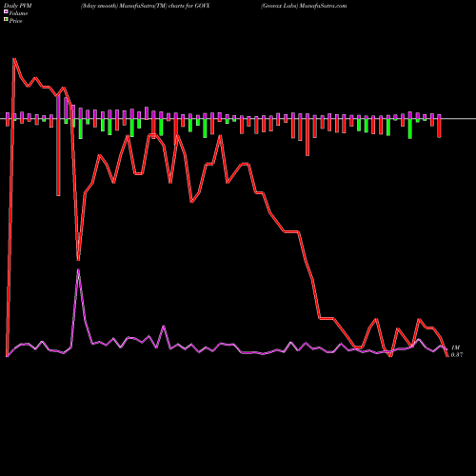Click the '0.87' end value label

pyautogui.click(x=457, y=355)
